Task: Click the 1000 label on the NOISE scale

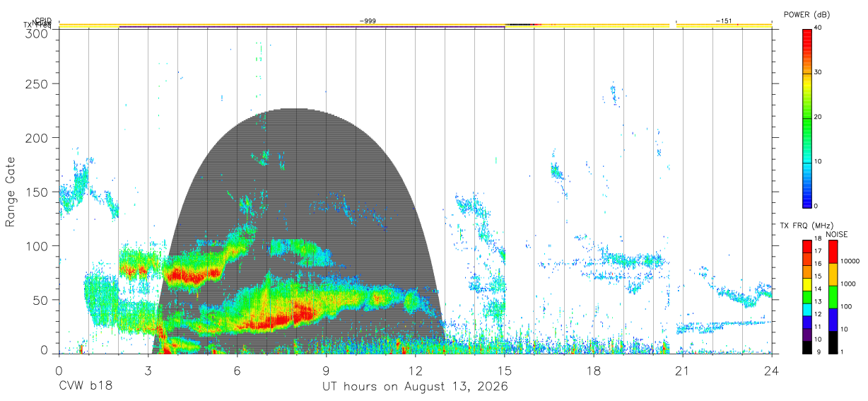Action: [848, 284]
